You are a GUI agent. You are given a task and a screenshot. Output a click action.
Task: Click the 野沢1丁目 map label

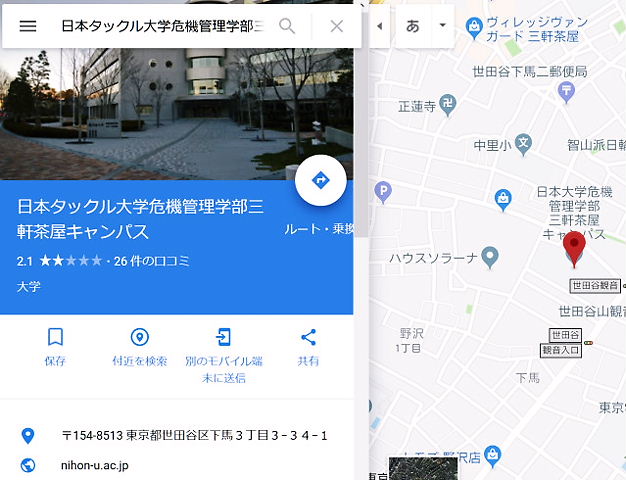(x=410, y=340)
